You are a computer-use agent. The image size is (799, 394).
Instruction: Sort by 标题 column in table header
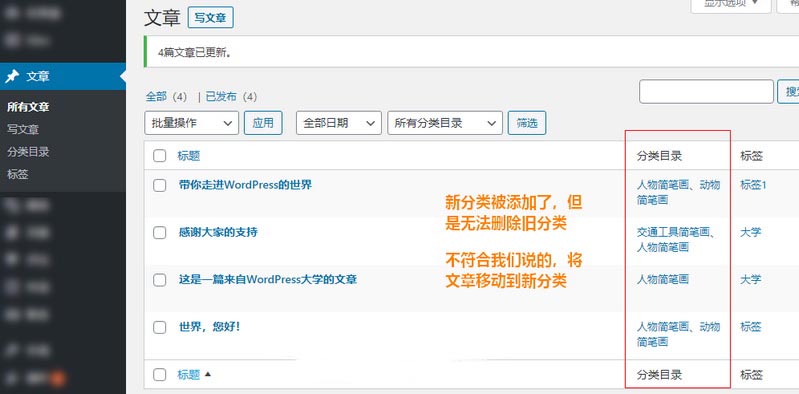tap(189, 156)
